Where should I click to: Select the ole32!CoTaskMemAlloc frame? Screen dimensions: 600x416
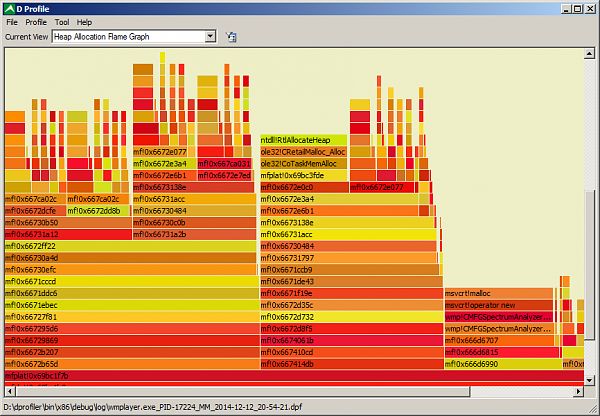pyautogui.click(x=304, y=164)
